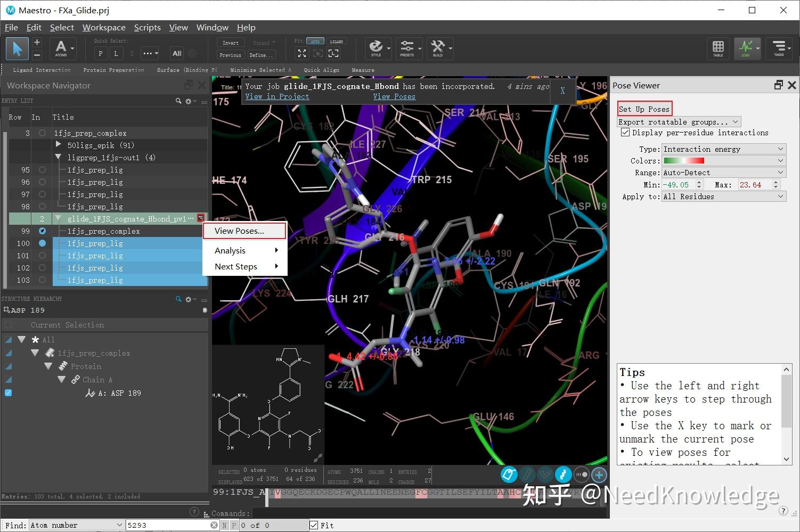Open the Tasks panel

779,48
